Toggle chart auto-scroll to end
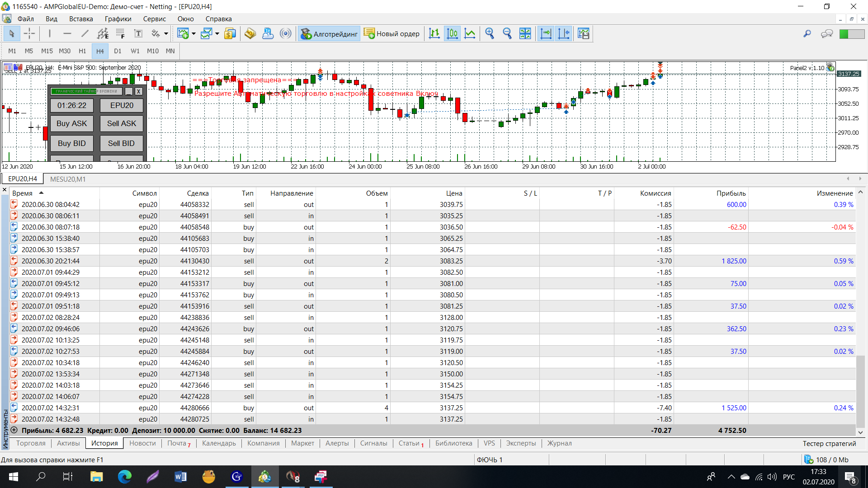 tap(546, 33)
